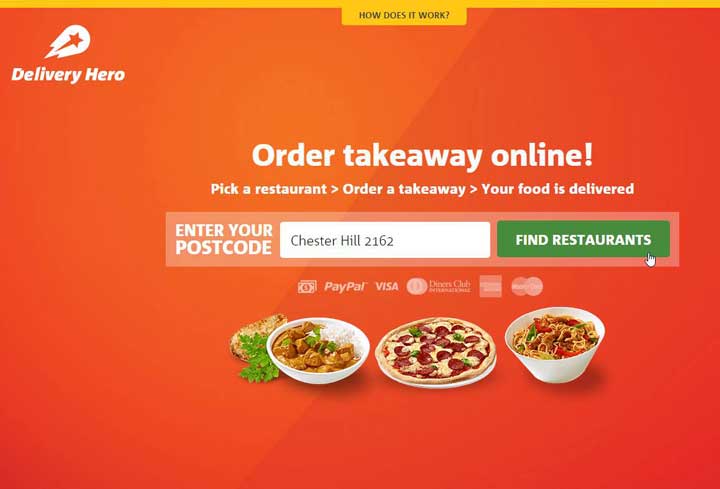Click the VISA payment logo
Viewport: 720px width, 489px height.
pyautogui.click(x=387, y=287)
